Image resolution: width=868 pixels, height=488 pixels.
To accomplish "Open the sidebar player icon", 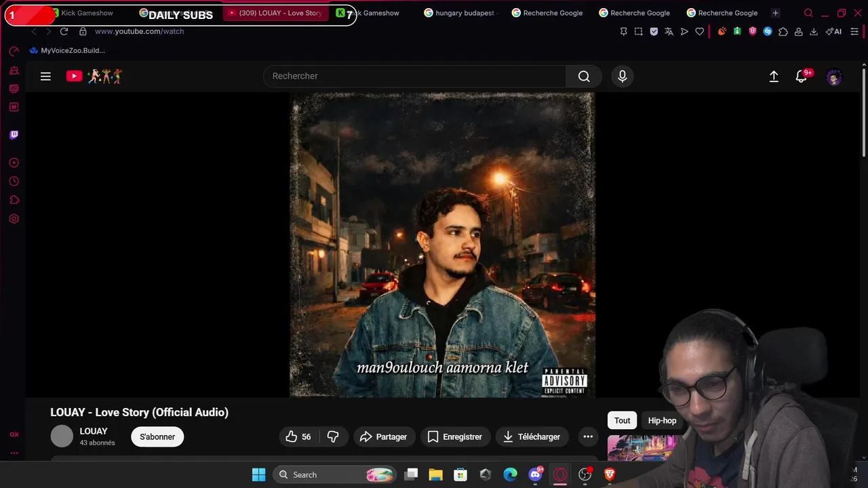I will (14, 163).
